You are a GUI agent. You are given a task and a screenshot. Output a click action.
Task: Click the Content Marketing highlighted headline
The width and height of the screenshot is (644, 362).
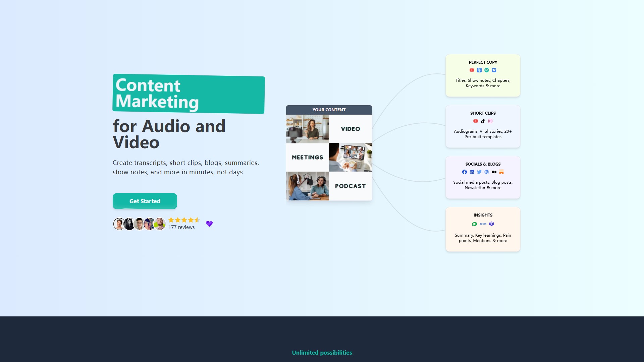click(x=189, y=94)
